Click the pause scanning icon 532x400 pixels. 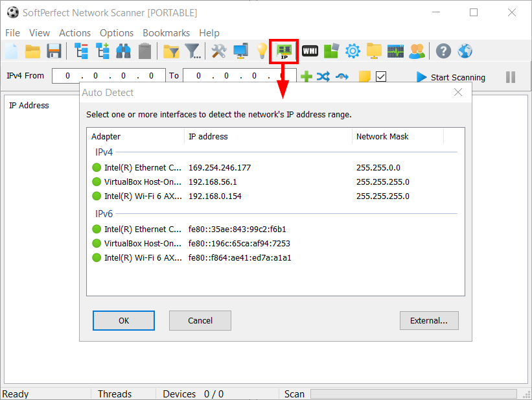[x=510, y=77]
